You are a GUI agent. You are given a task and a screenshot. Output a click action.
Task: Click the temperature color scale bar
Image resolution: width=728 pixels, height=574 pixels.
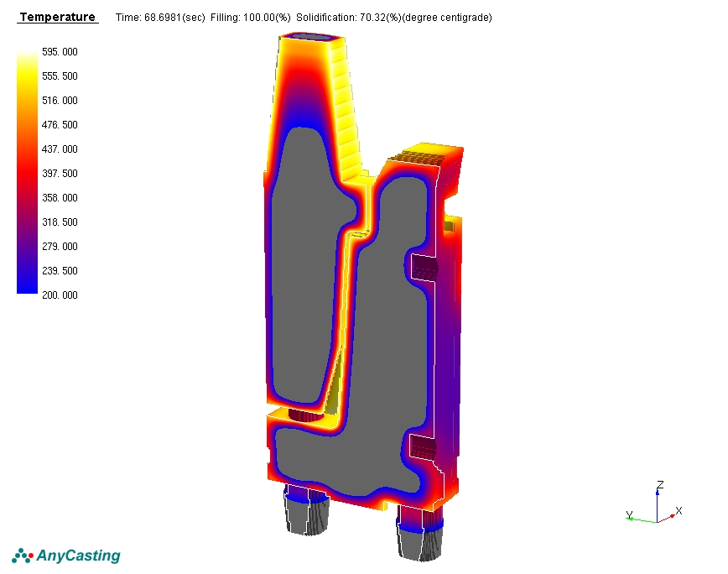point(27,172)
